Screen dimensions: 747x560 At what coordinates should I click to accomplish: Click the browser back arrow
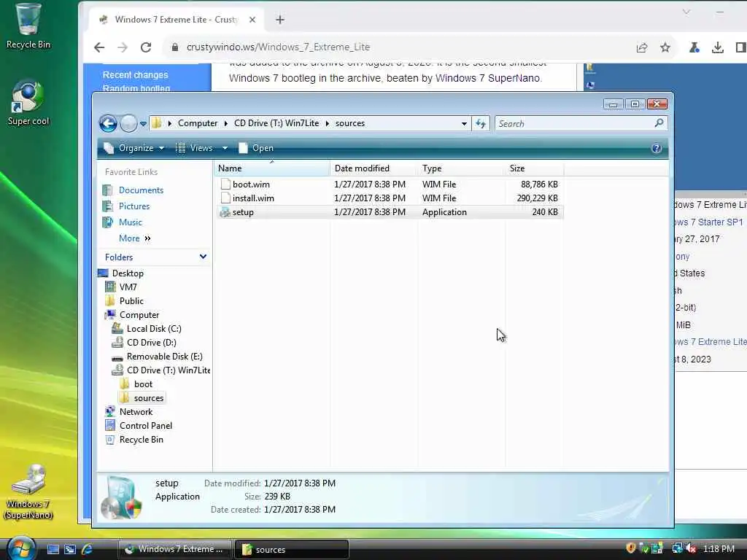point(99,47)
